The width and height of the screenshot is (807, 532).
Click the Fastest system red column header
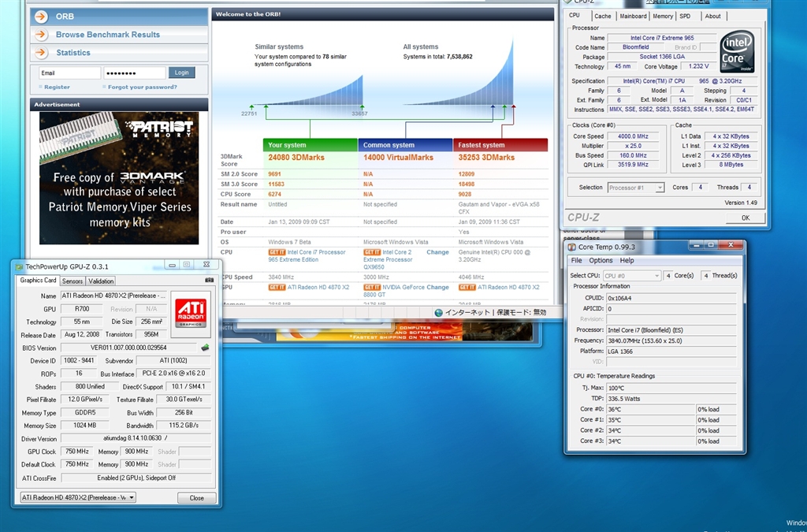tap(500, 145)
